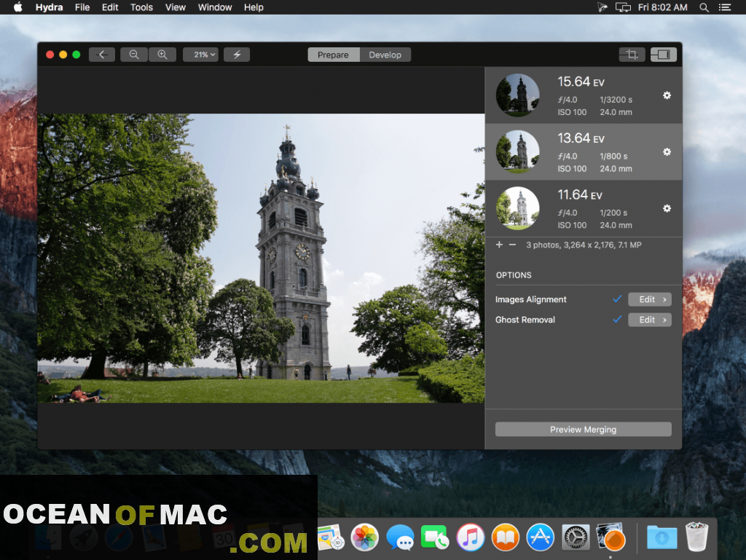
Task: Select the crop tool icon
Action: [632, 55]
